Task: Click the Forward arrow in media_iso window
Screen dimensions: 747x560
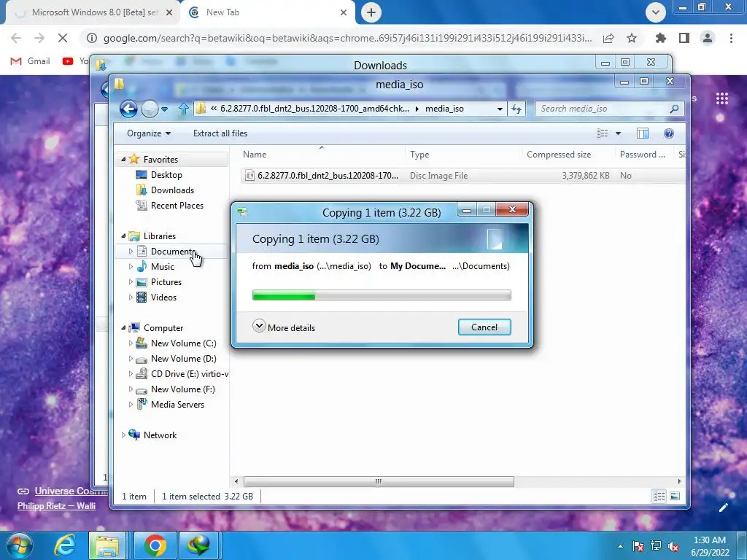Action: tap(150, 109)
